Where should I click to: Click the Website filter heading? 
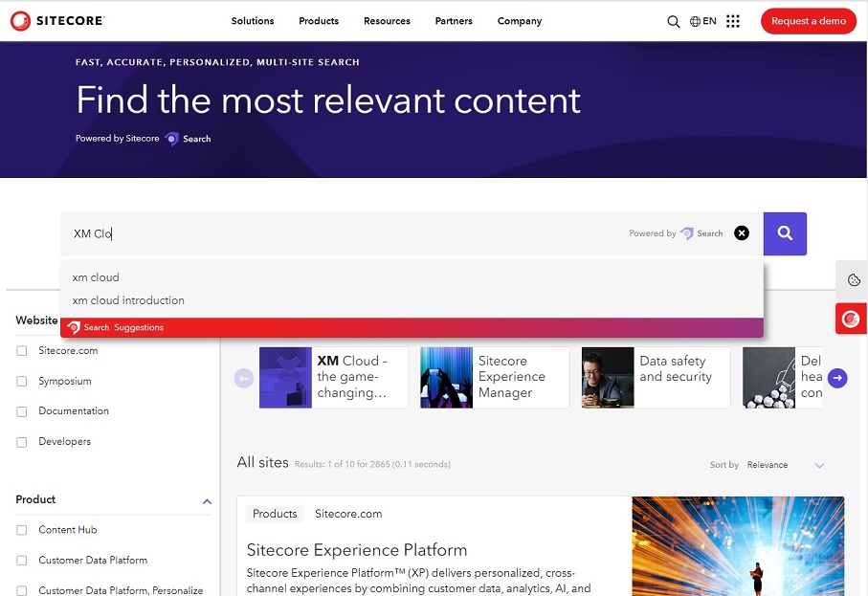coord(36,320)
